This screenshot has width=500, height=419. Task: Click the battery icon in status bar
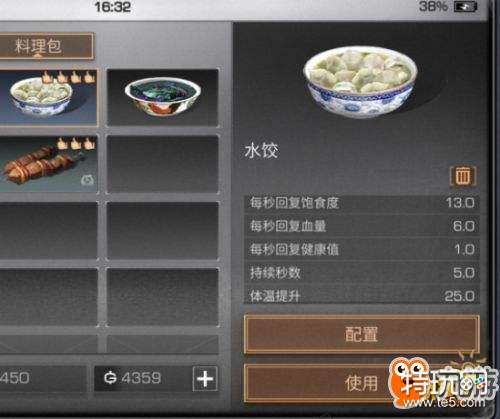tap(466, 7)
